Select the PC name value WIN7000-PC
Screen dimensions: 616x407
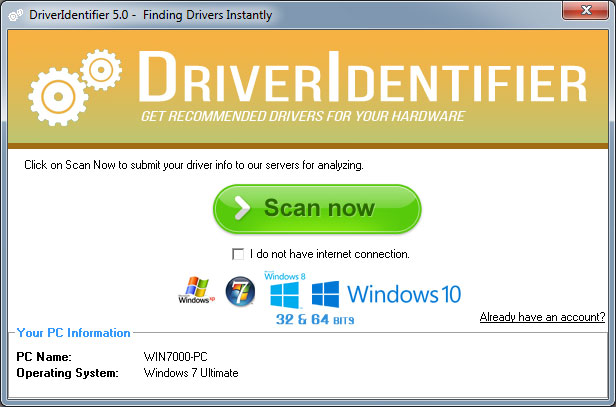click(175, 357)
